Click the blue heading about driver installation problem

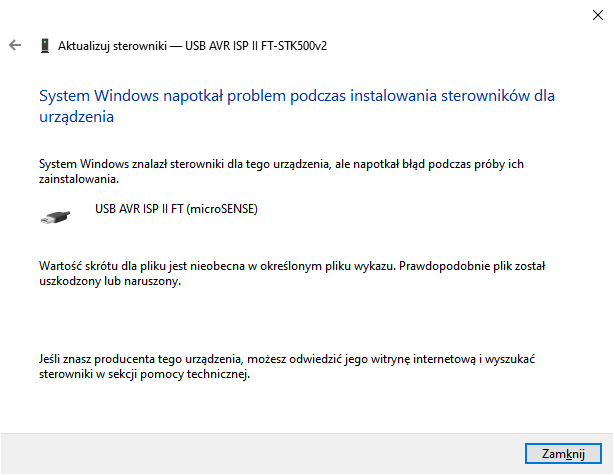(x=295, y=97)
